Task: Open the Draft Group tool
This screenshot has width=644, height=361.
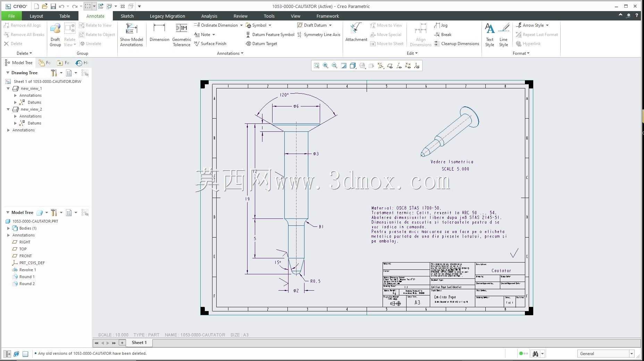Action: (55, 35)
